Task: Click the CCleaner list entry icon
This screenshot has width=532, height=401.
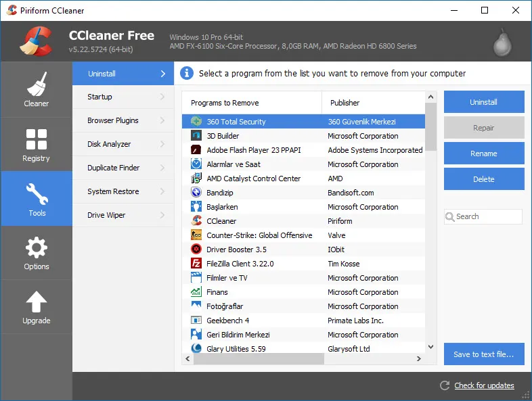Action: tap(196, 221)
